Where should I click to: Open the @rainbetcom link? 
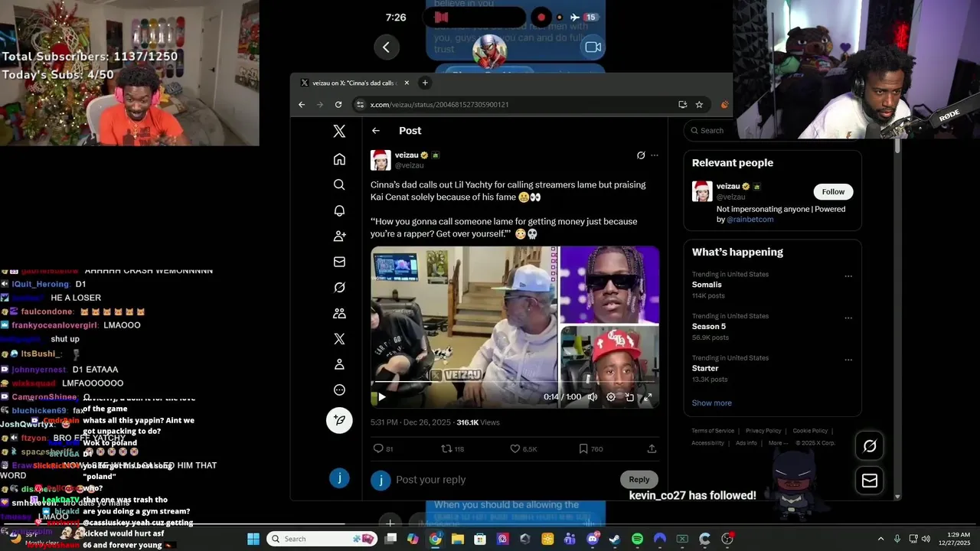pyautogui.click(x=750, y=220)
